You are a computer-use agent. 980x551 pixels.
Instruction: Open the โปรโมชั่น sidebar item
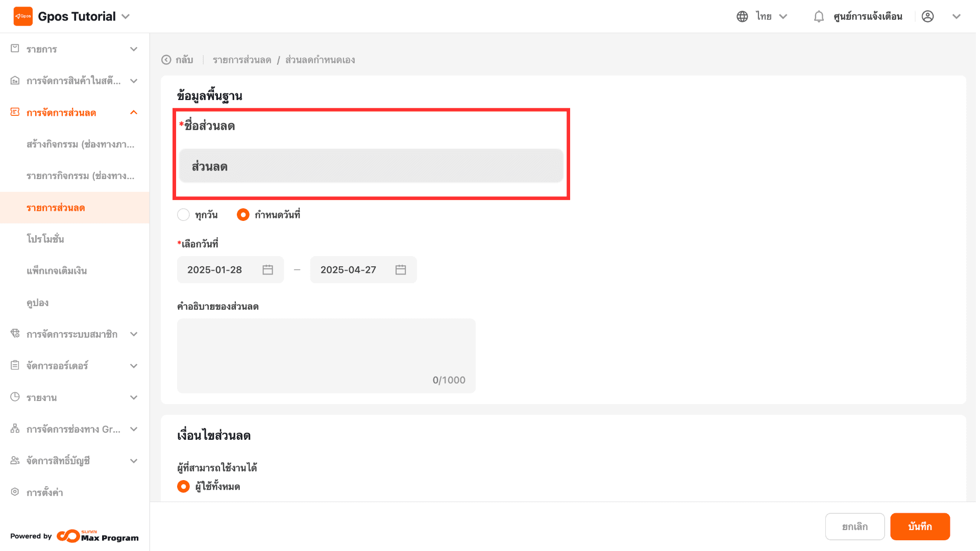(x=45, y=239)
